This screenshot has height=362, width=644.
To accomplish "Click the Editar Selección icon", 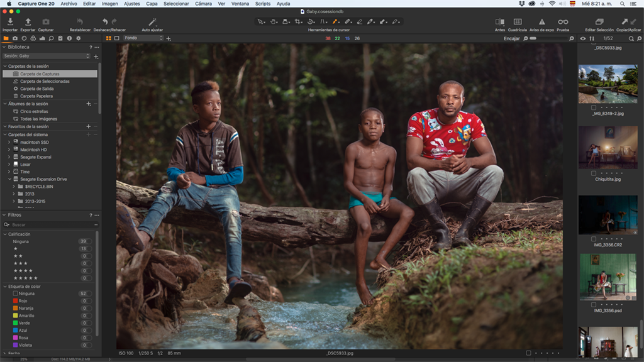I will pyautogui.click(x=599, y=22).
